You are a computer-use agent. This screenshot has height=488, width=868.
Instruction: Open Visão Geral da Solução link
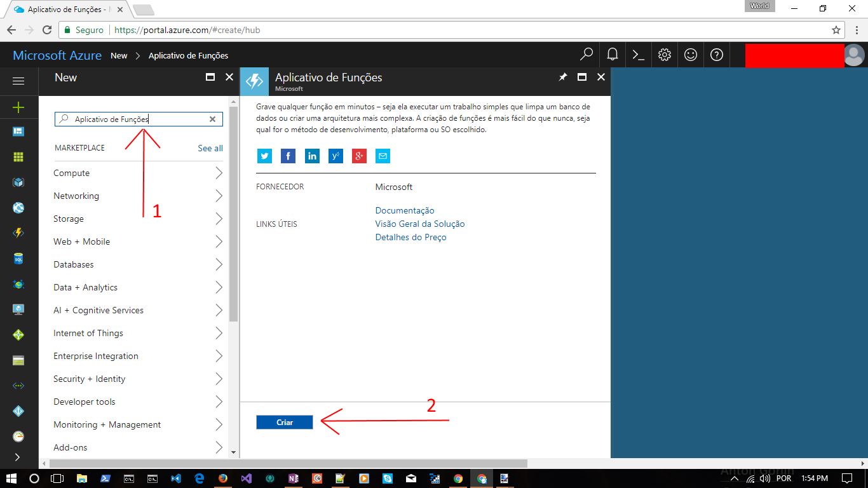pos(420,224)
